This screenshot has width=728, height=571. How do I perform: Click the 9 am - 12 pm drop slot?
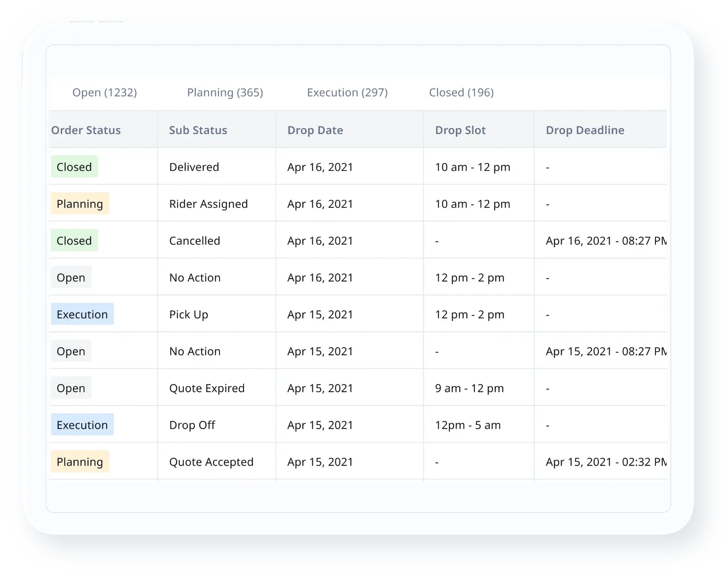[469, 388]
